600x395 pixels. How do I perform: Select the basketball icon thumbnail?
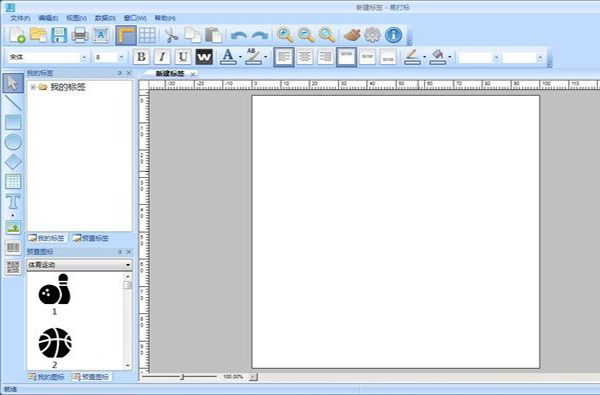[x=55, y=343]
